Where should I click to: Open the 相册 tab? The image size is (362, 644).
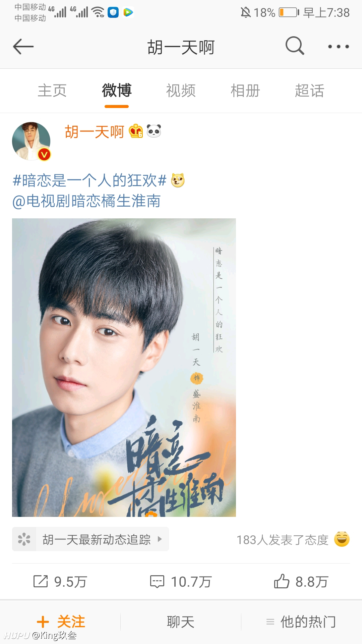[x=245, y=91]
